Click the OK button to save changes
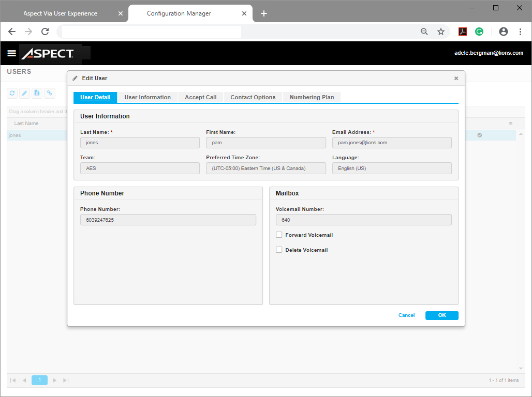 441,315
